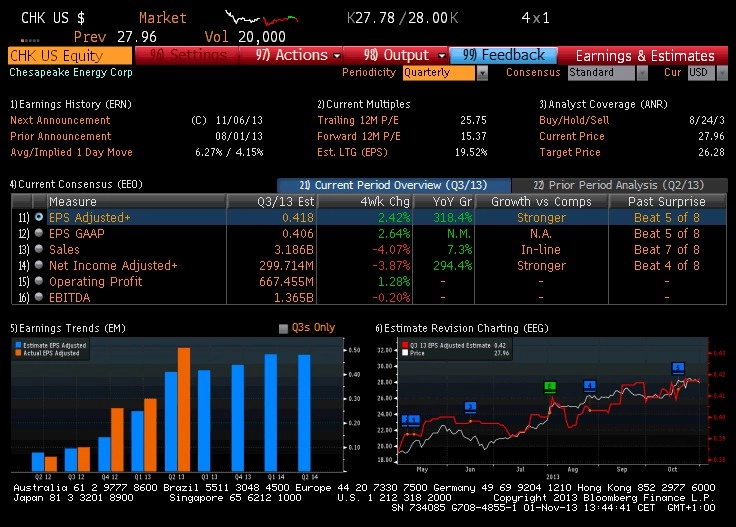
Task: Click the blue Q3 13 estimate bar
Action: [204, 420]
